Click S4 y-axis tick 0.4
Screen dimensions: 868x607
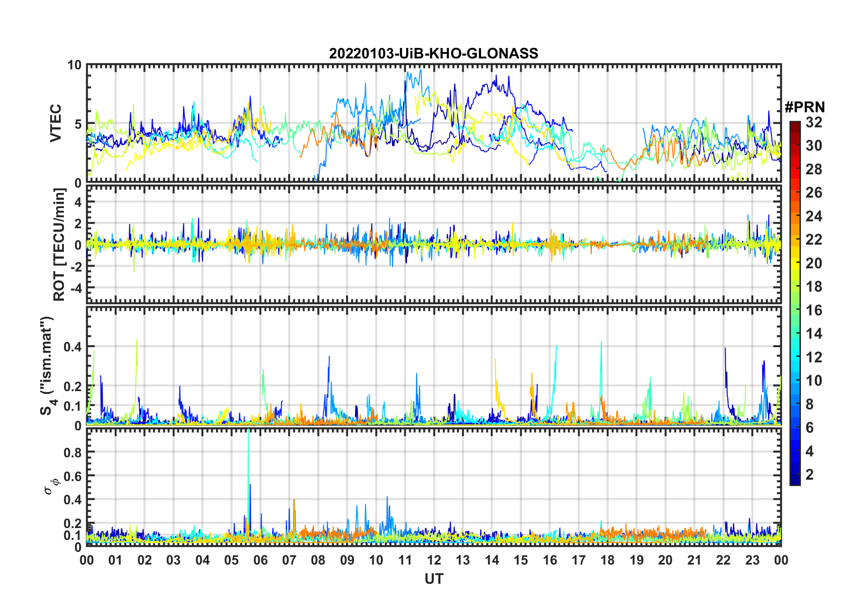[x=73, y=347]
